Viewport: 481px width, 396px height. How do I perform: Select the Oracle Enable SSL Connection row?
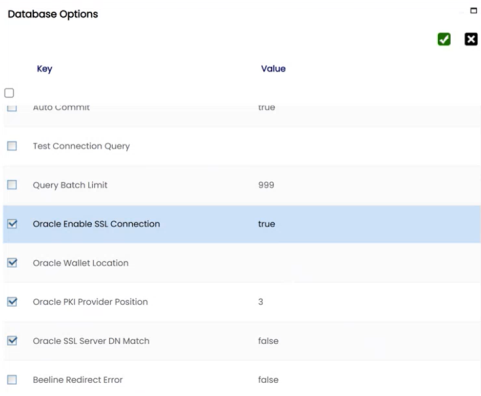click(242, 224)
